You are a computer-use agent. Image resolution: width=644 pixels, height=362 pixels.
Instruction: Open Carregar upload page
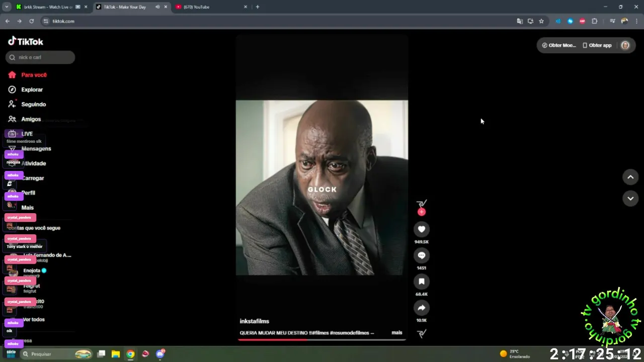point(26,178)
